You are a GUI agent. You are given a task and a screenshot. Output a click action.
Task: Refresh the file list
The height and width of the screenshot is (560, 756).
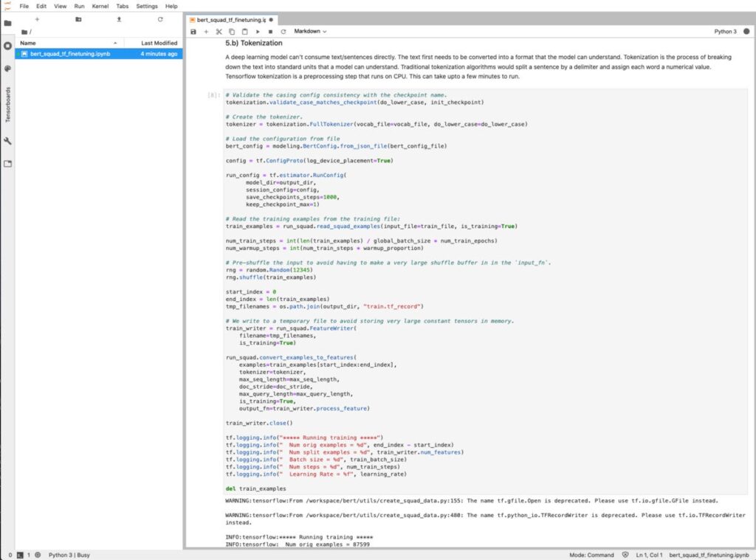pos(159,19)
